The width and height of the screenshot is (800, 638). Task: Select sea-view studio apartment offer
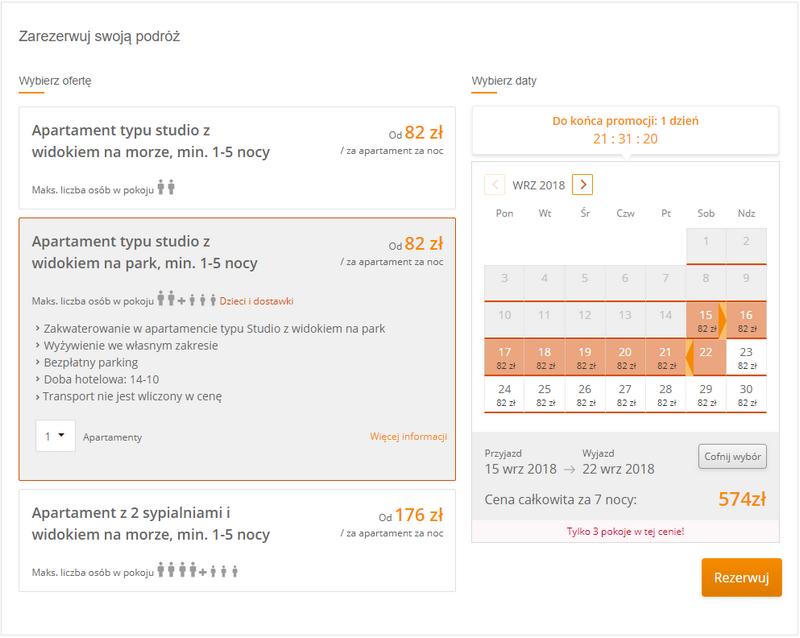(237, 158)
